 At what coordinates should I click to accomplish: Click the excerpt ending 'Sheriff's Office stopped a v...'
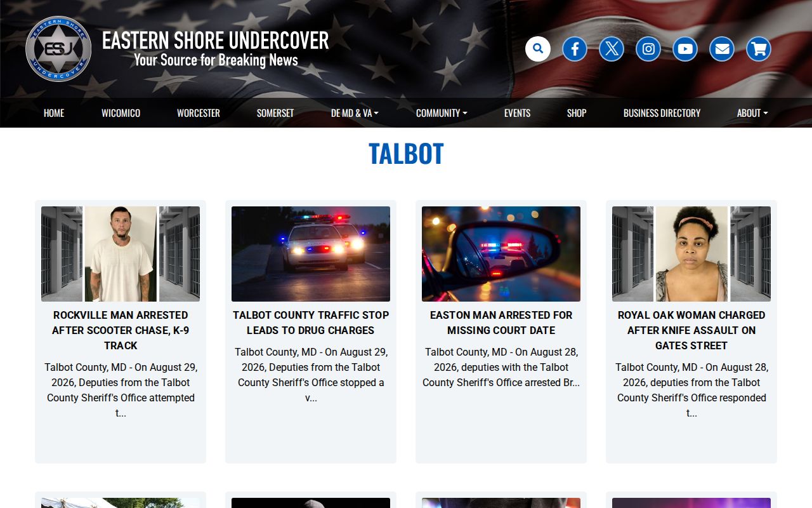311,375
